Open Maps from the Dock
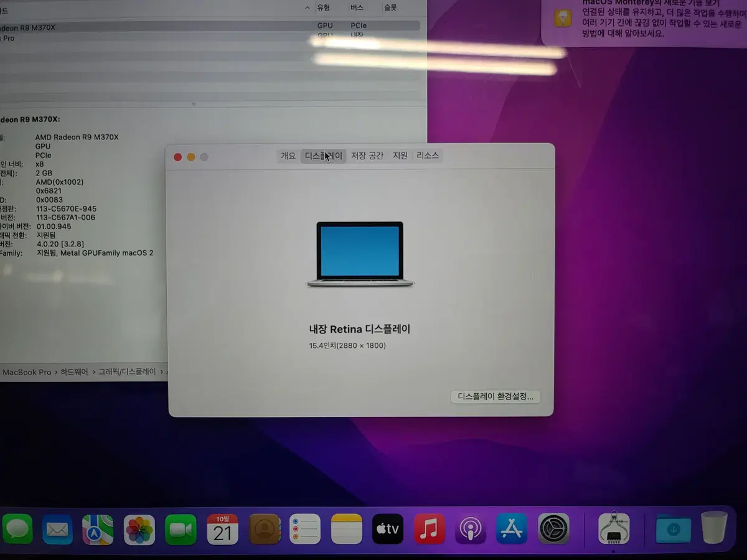Image resolution: width=747 pixels, height=560 pixels. pos(98,530)
